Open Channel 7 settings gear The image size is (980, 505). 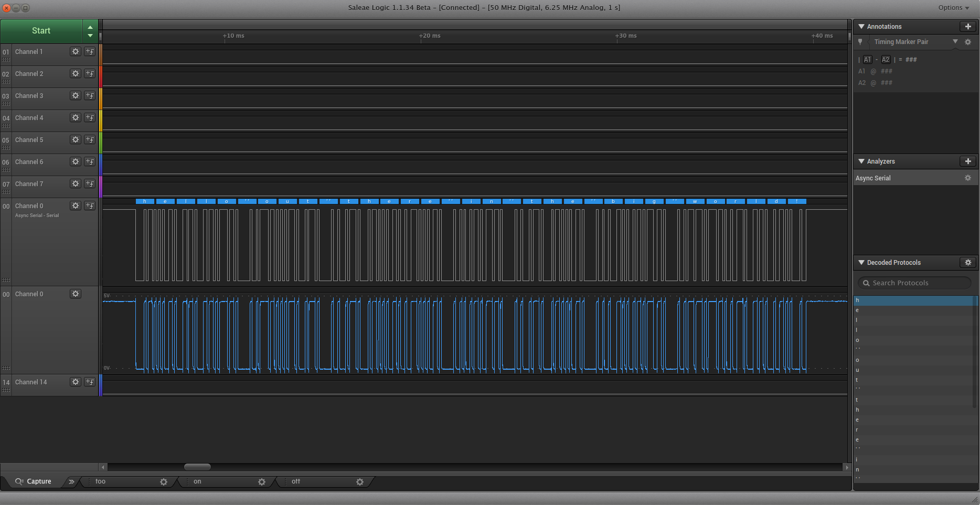[76, 184]
